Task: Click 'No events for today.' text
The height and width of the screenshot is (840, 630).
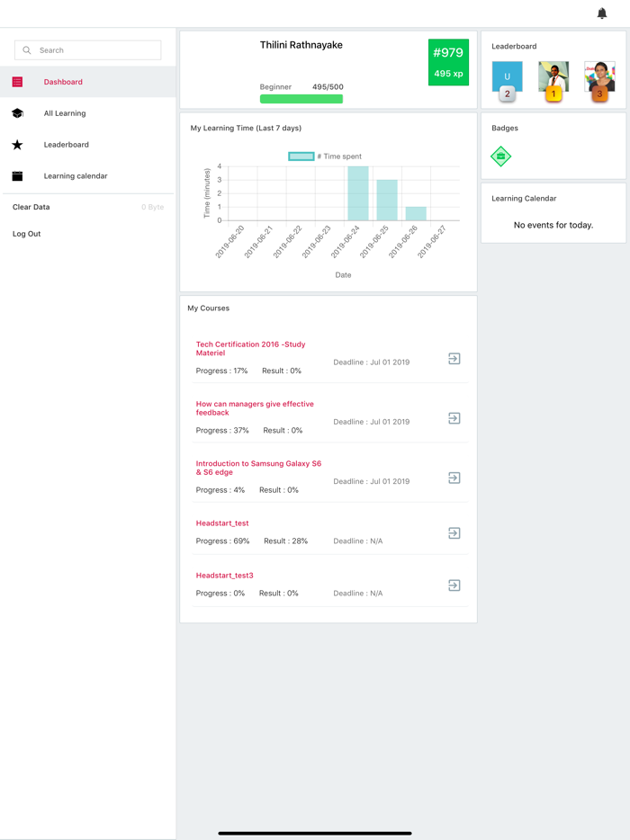Action: tap(553, 225)
